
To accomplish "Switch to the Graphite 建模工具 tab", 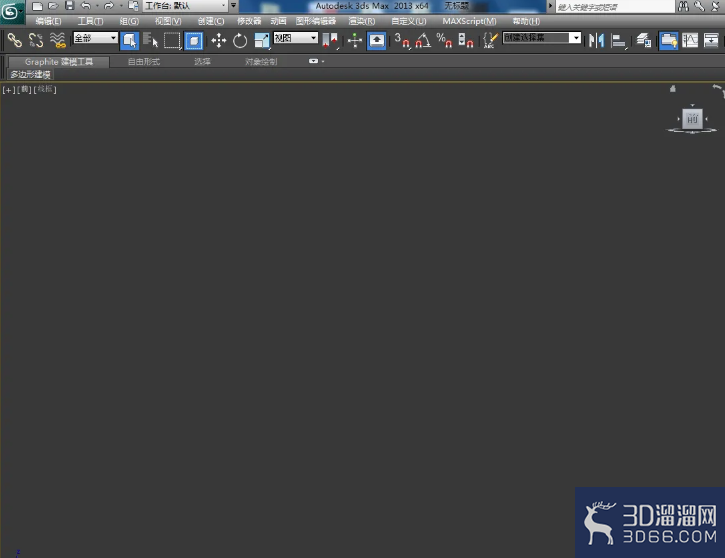I will (59, 62).
